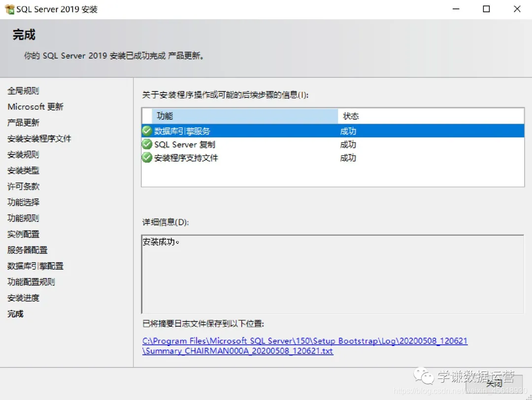
Task: Select the 全局规则 step in sidebar
Action: tap(23, 91)
